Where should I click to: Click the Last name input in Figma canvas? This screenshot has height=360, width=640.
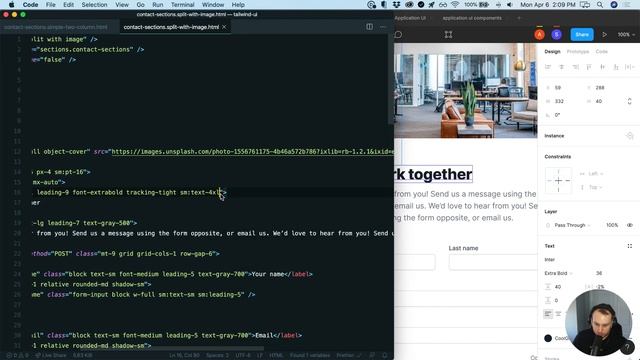[x=493, y=262]
